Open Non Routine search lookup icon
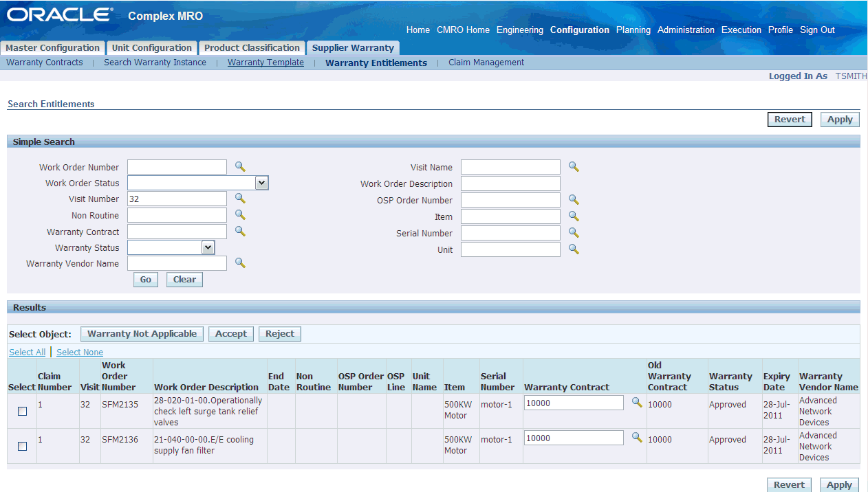 [240, 214]
